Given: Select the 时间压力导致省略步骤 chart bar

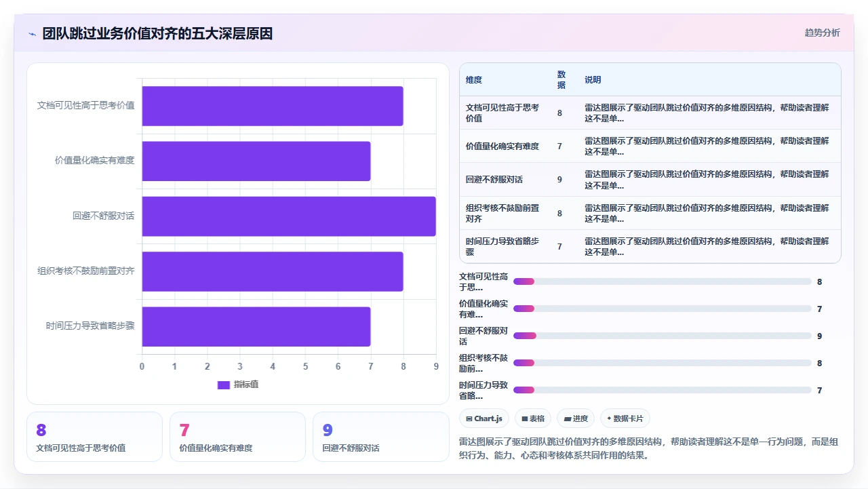Looking at the screenshot, I should point(256,326).
